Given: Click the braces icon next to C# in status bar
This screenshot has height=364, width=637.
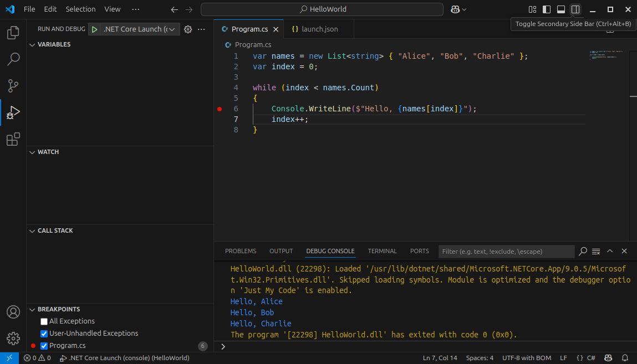Looking at the screenshot, I should pyautogui.click(x=580, y=358).
